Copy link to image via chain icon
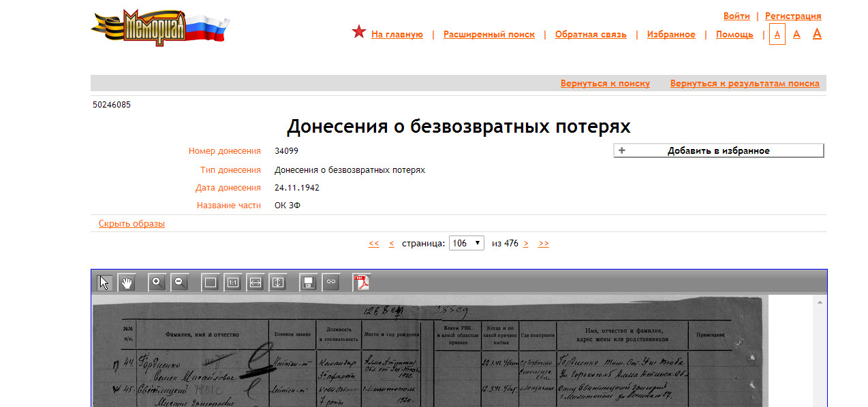This screenshot has width=868, height=407. tap(331, 282)
